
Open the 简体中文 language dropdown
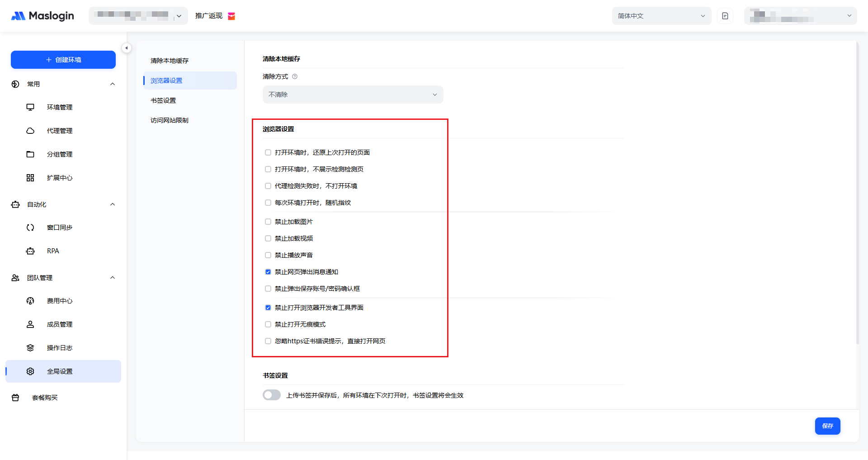pyautogui.click(x=661, y=16)
